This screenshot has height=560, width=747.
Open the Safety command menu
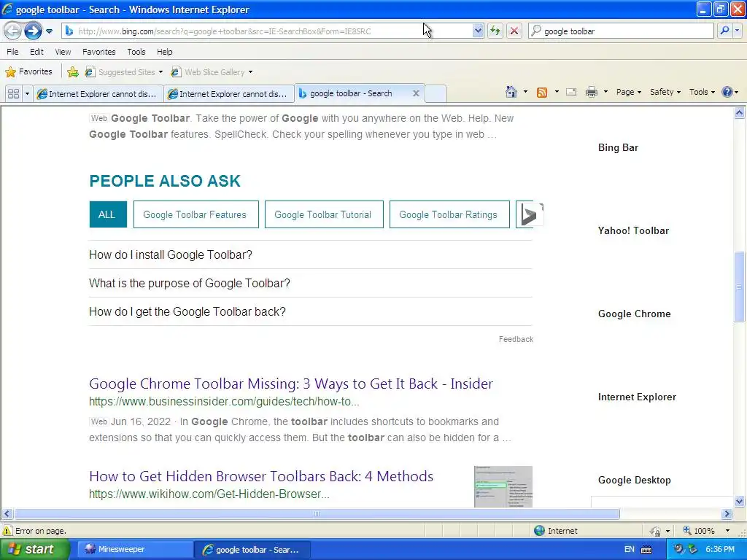(x=665, y=93)
